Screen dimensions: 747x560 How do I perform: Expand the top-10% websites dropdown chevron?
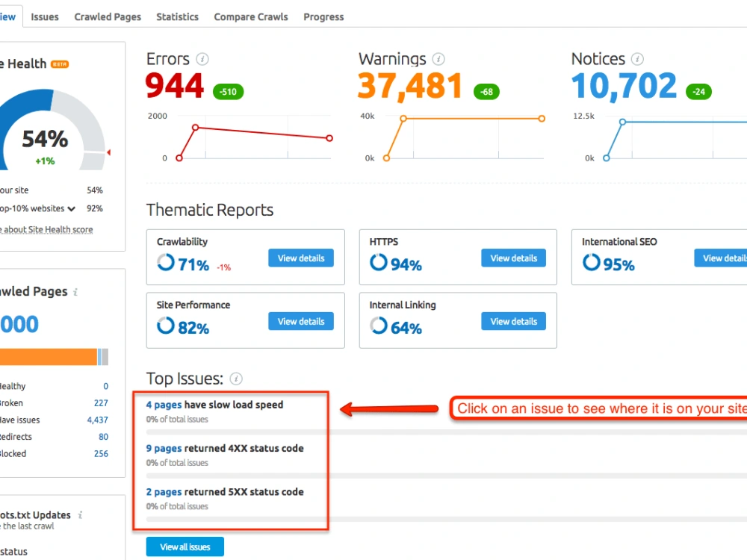[72, 209]
